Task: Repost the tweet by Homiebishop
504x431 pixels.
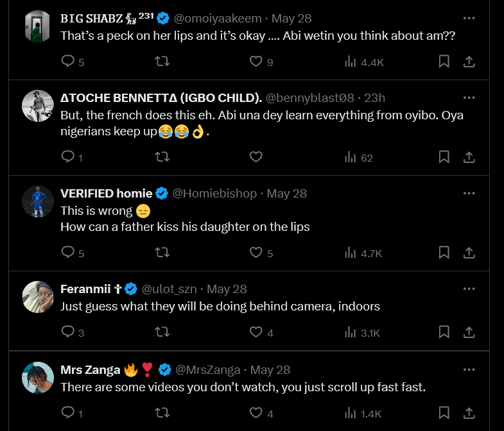Action: point(162,253)
